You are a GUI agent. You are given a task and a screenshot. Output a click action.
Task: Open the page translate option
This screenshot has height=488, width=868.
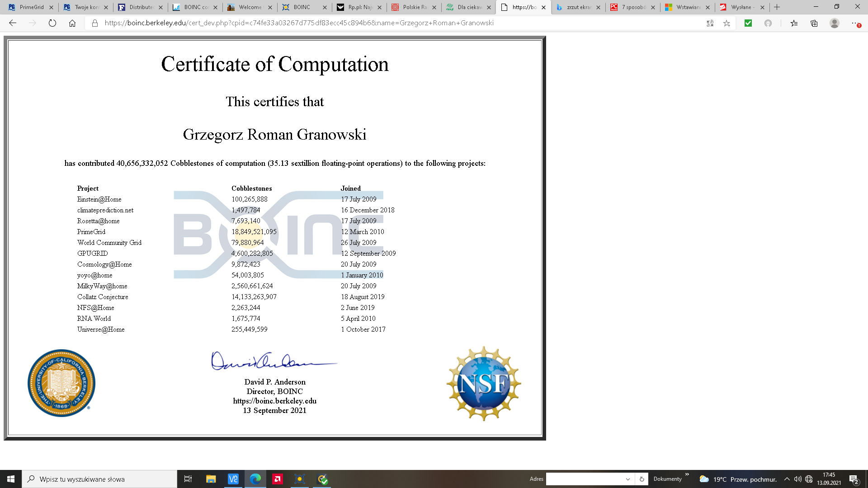[710, 23]
